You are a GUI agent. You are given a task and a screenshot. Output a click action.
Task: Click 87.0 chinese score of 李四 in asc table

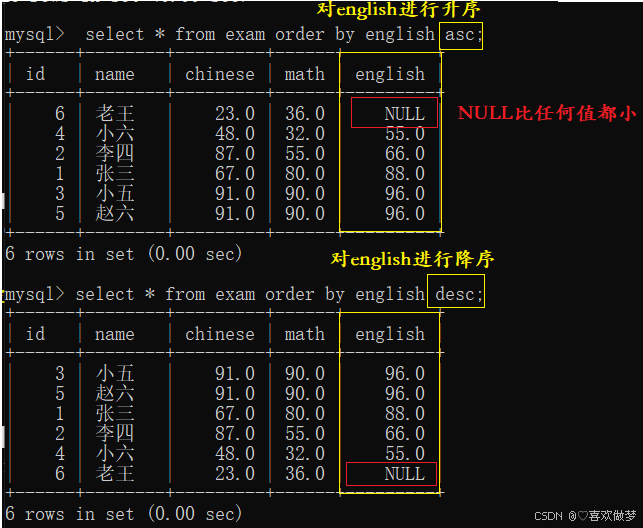[235, 154]
